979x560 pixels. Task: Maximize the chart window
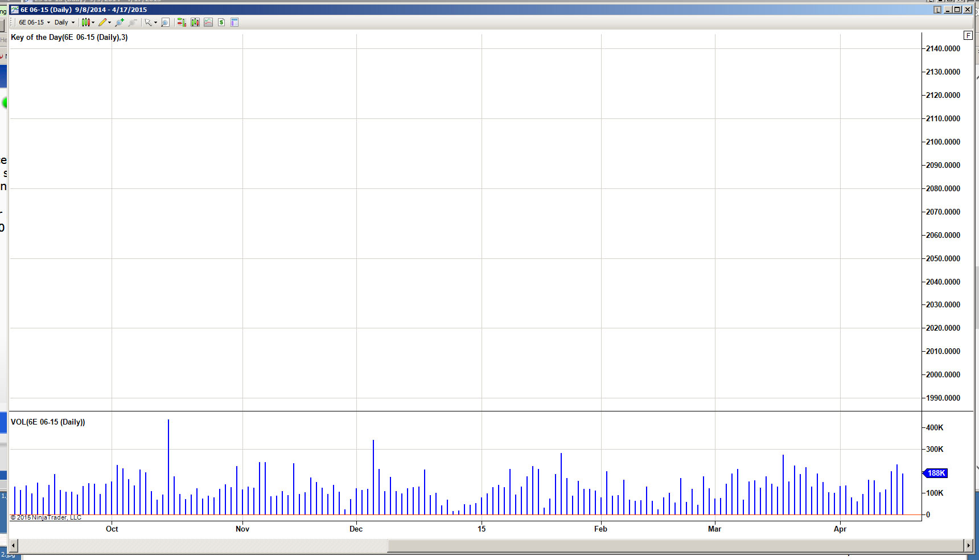click(x=957, y=10)
